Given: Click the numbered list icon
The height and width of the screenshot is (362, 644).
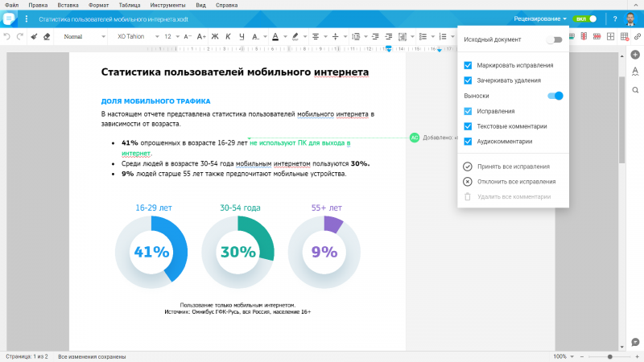Looking at the screenshot, I should [443, 36].
